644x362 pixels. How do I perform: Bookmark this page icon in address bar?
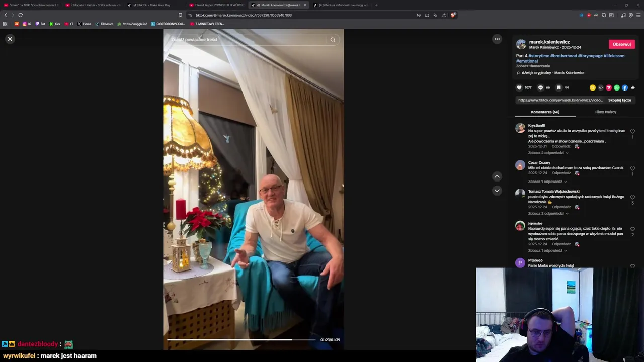180,15
